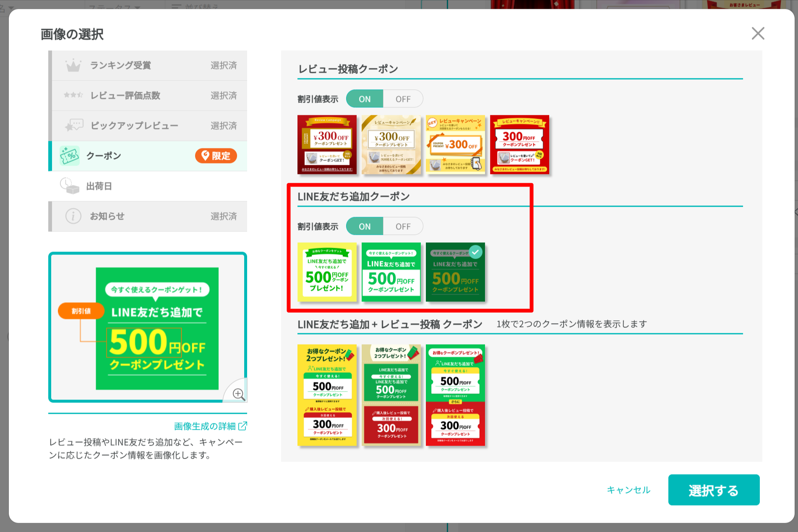The width and height of the screenshot is (798, 532).
Task: Select the yellow LINE 500円OFF coupon thumbnail
Action: click(x=327, y=272)
